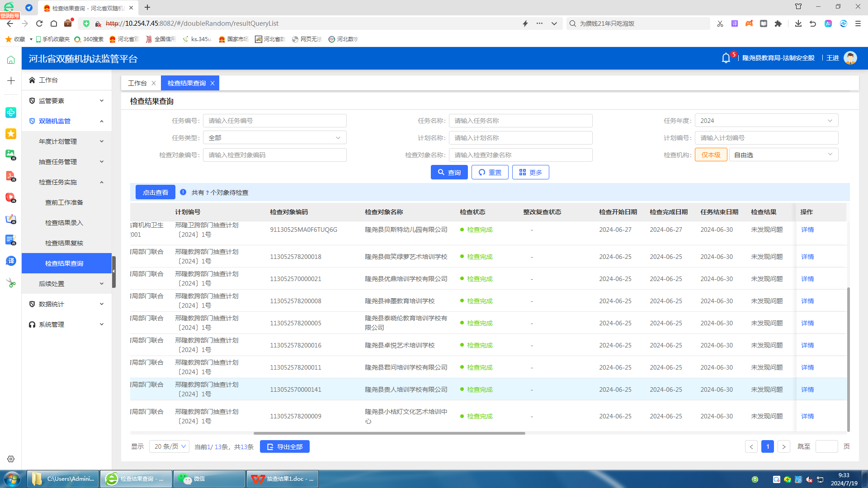Click the table's horizontal scrollbar
868x488 pixels.
point(389,433)
